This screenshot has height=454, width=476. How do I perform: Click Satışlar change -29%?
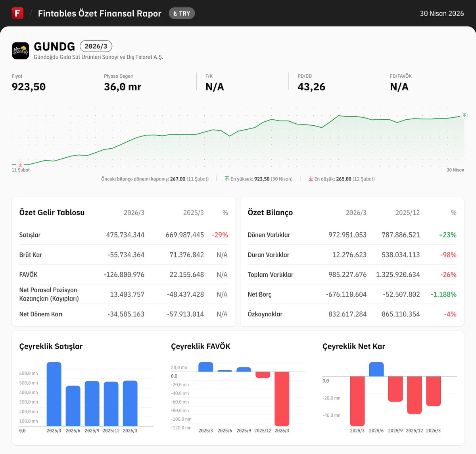tap(220, 235)
